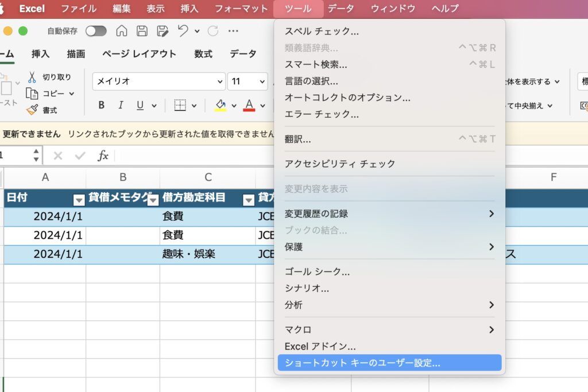Image resolution: width=588 pixels, height=392 pixels.
Task: Expand the font color dropdown arrow
Action: pos(262,106)
